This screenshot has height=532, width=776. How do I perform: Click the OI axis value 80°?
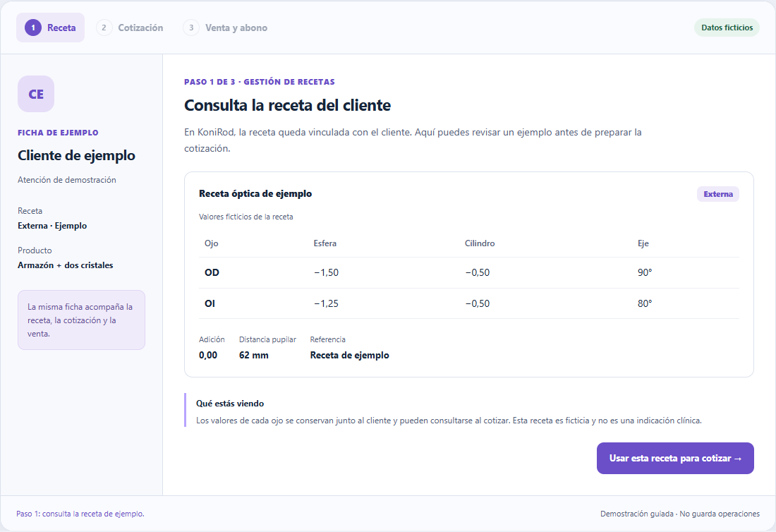tap(645, 303)
